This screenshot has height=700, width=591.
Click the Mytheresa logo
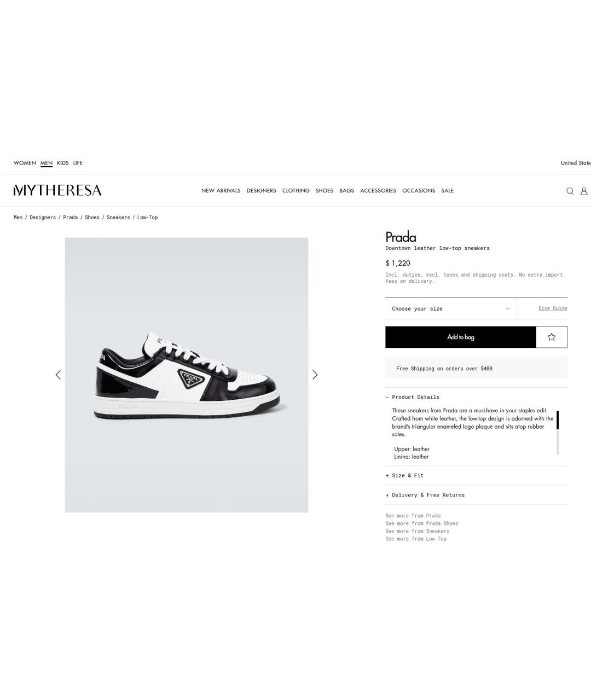[57, 190]
